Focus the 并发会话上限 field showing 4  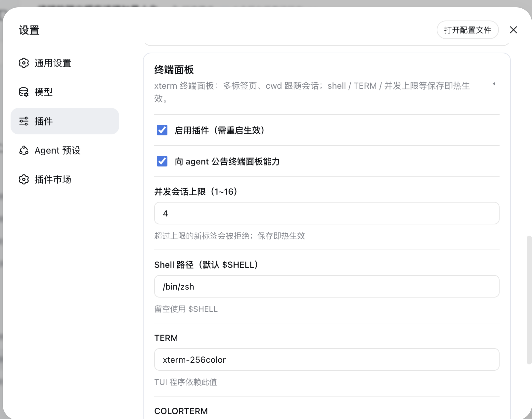[327, 213]
